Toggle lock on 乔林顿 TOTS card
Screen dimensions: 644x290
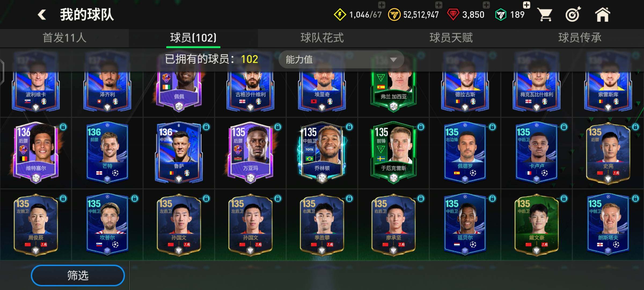point(349,127)
